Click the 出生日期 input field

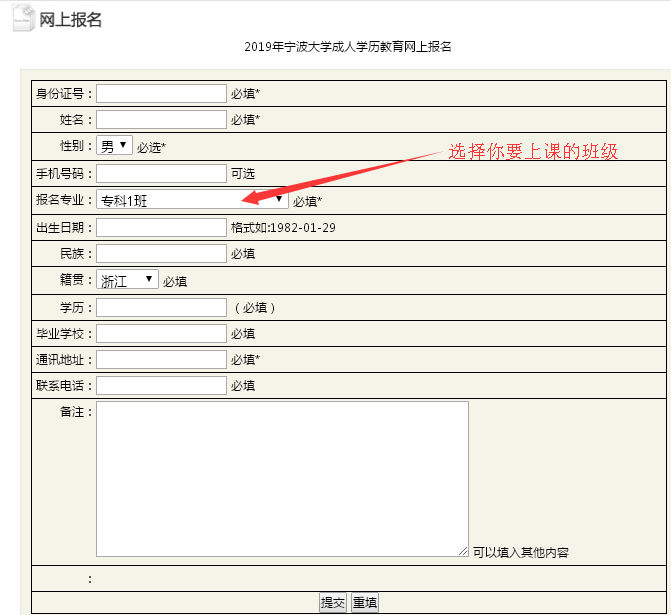tap(161, 227)
